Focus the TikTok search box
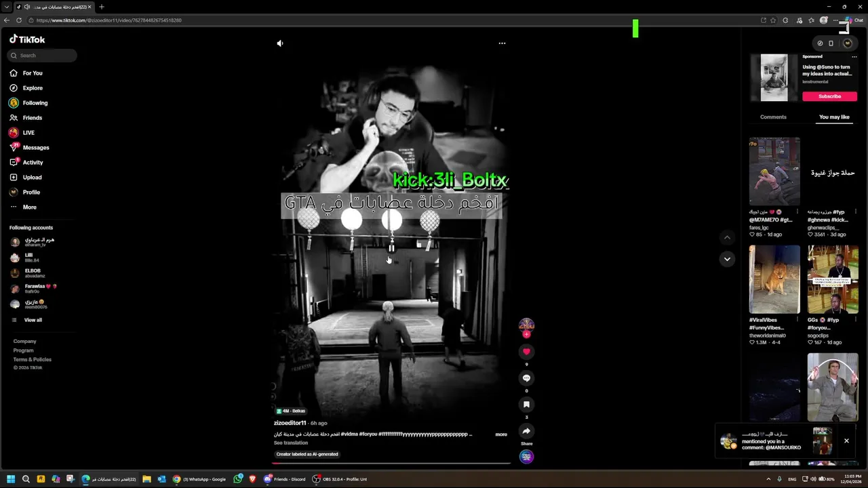Screen dimensions: 868x488 (x=43, y=56)
